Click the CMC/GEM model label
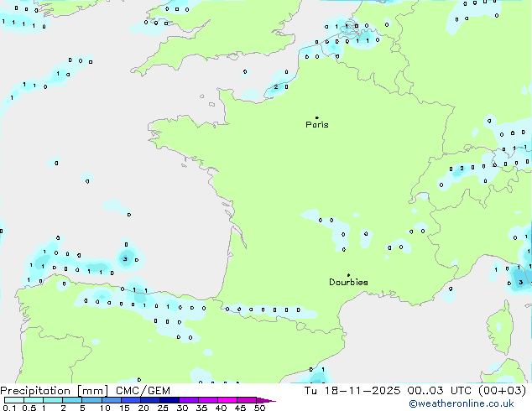This screenshot has height=411, width=532. 143,391
